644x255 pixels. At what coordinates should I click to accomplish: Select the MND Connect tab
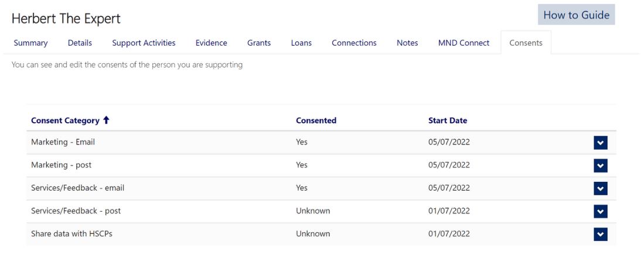[x=464, y=43]
